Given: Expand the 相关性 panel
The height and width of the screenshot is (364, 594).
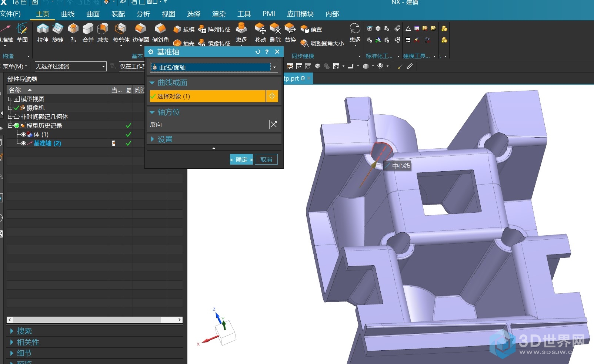Looking at the screenshot, I should click(12, 342).
